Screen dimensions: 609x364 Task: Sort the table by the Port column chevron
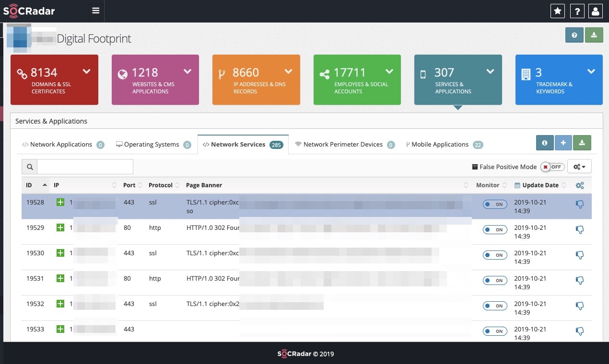point(139,185)
